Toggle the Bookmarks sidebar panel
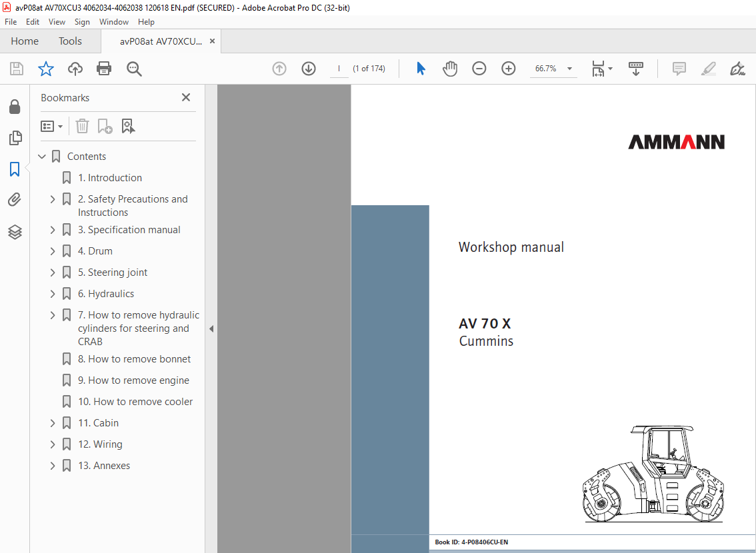Viewport: 756px width, 553px height. pos(15,169)
